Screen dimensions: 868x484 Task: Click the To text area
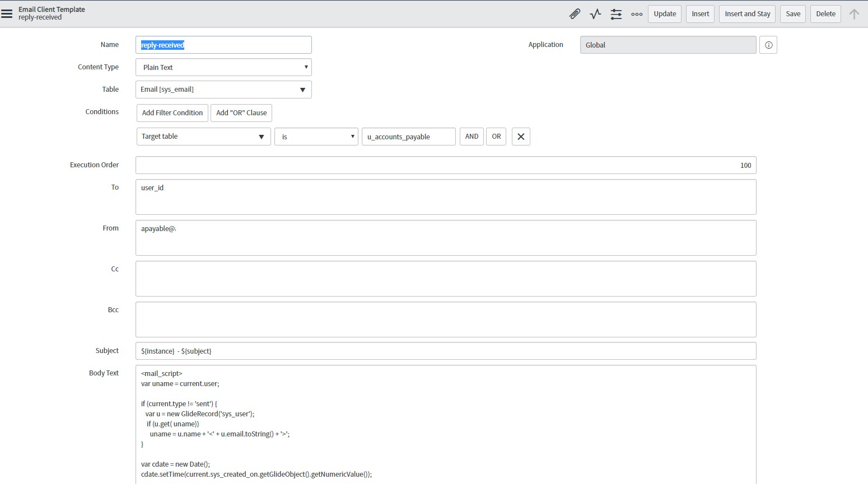pos(446,197)
